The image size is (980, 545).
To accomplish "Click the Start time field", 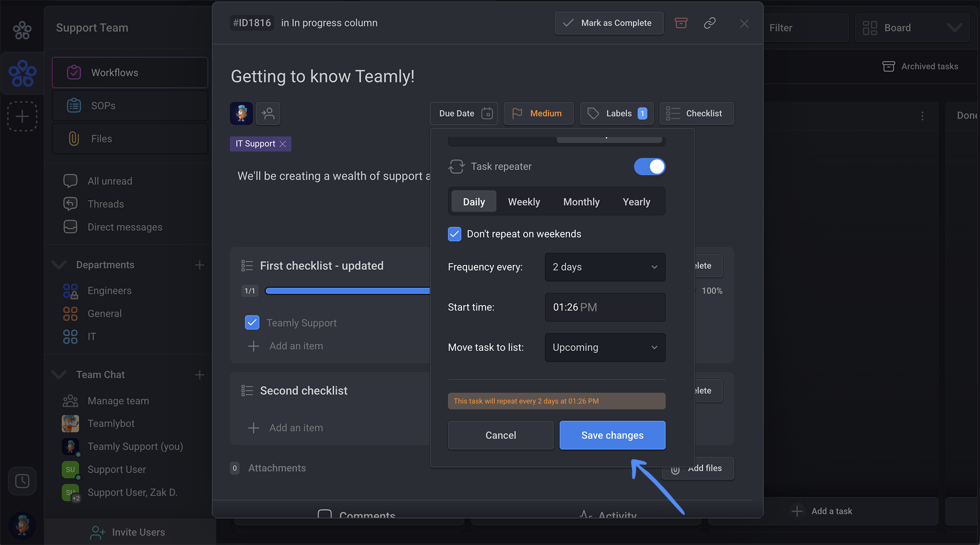I will pos(605,307).
